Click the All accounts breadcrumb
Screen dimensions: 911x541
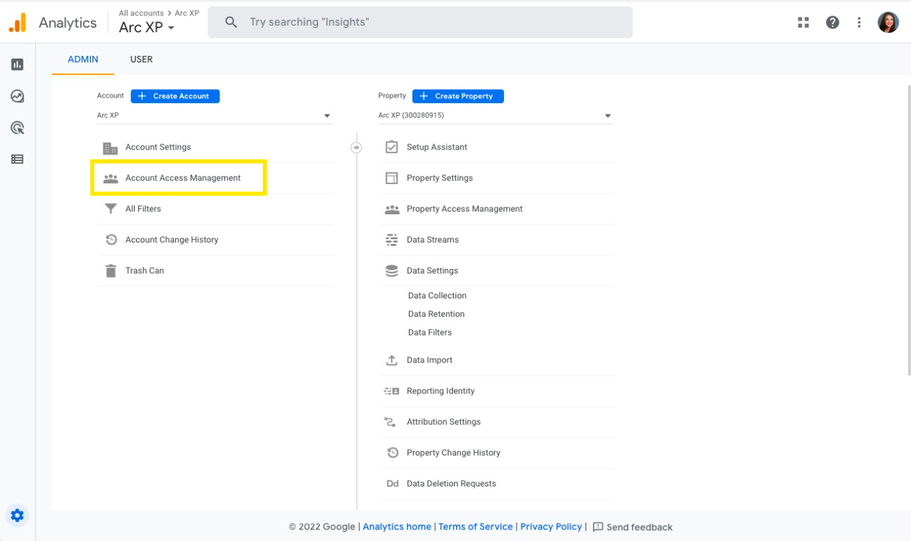pyautogui.click(x=141, y=13)
